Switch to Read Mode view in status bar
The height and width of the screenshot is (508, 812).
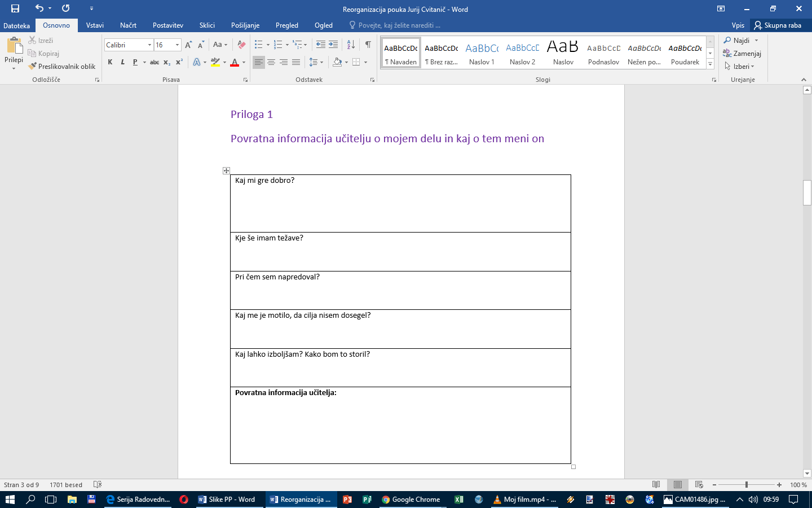click(656, 485)
